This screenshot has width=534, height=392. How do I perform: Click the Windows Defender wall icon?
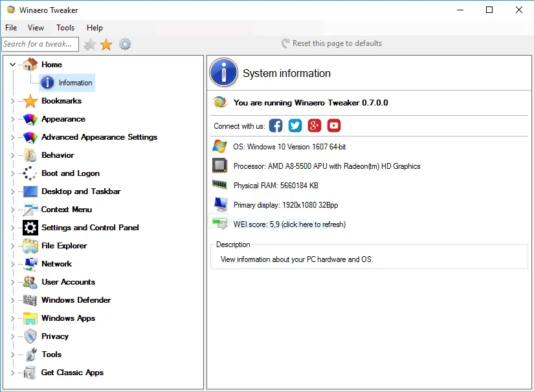30,300
